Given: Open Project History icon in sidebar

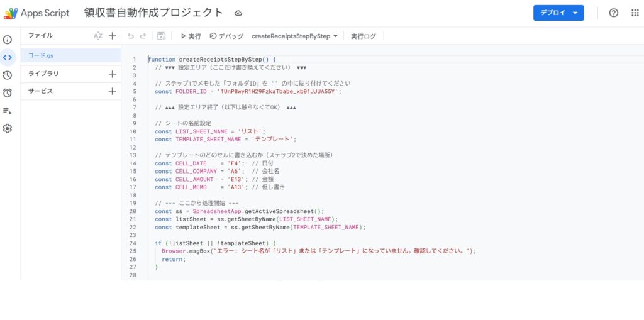Looking at the screenshot, I should (8, 75).
